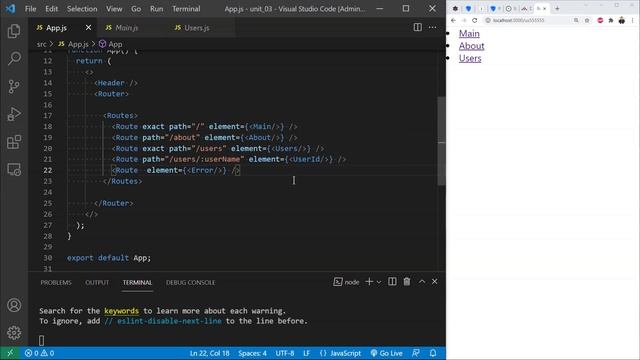Open the Selection menu
The height and width of the screenshot is (360, 640).
click(x=82, y=9)
